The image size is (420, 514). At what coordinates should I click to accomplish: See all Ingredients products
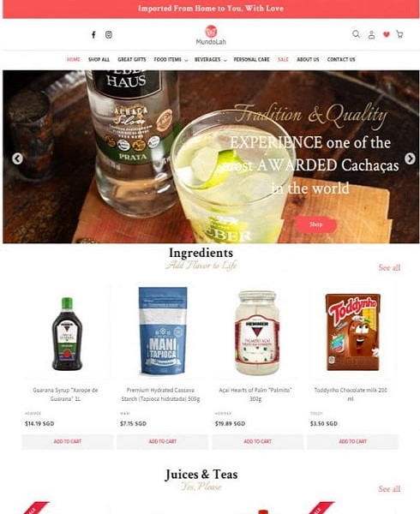pos(389,267)
